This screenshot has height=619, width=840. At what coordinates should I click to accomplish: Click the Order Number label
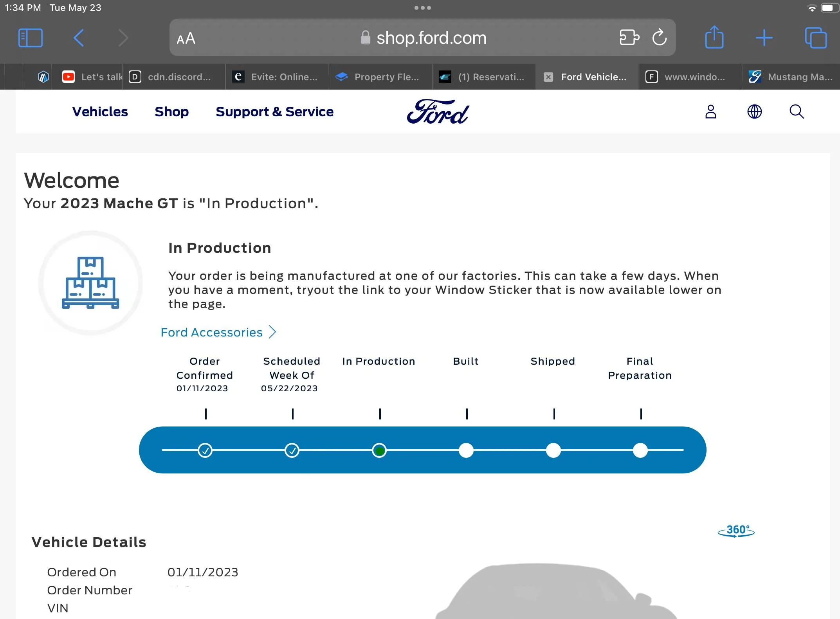click(x=90, y=590)
